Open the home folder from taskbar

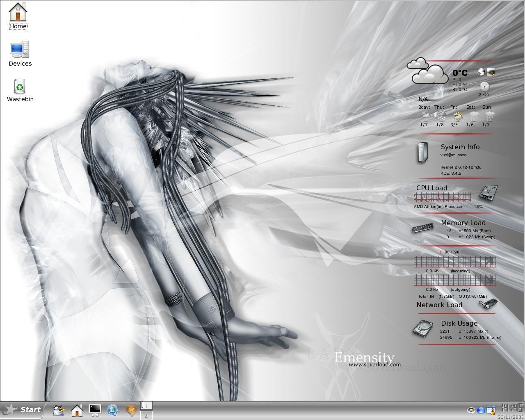coord(77,410)
